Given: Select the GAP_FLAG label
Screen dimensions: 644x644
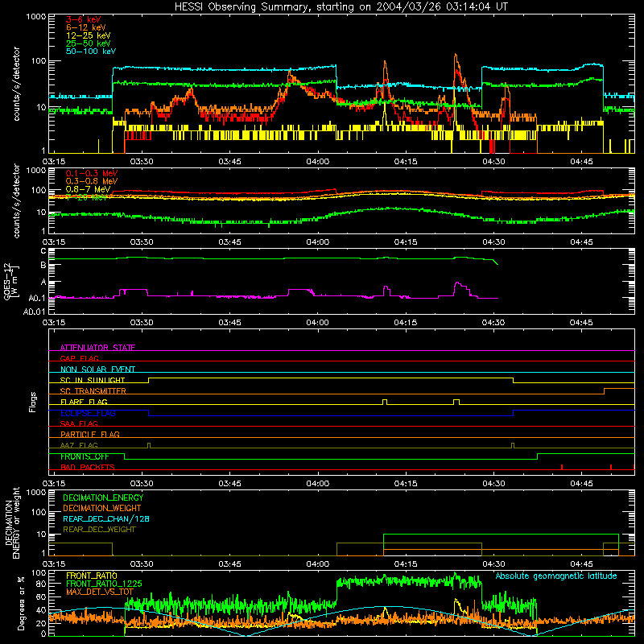Looking at the screenshot, I should (x=79, y=358).
